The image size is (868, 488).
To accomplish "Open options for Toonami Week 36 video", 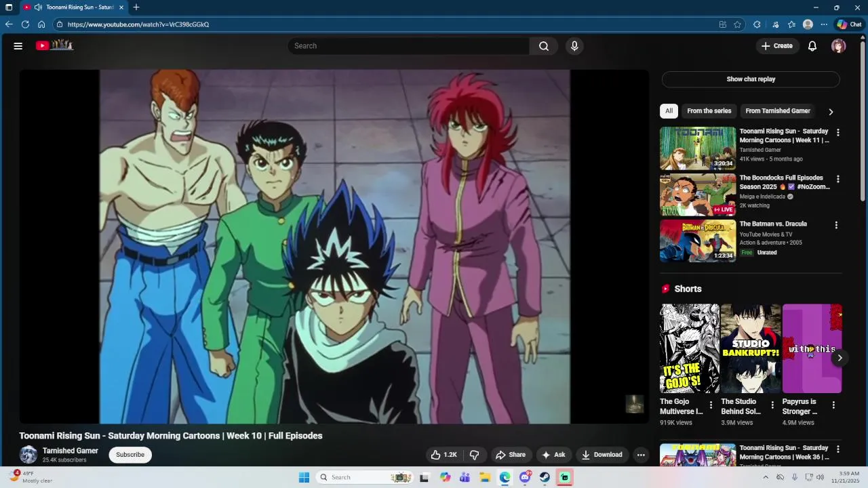I will [x=837, y=449].
